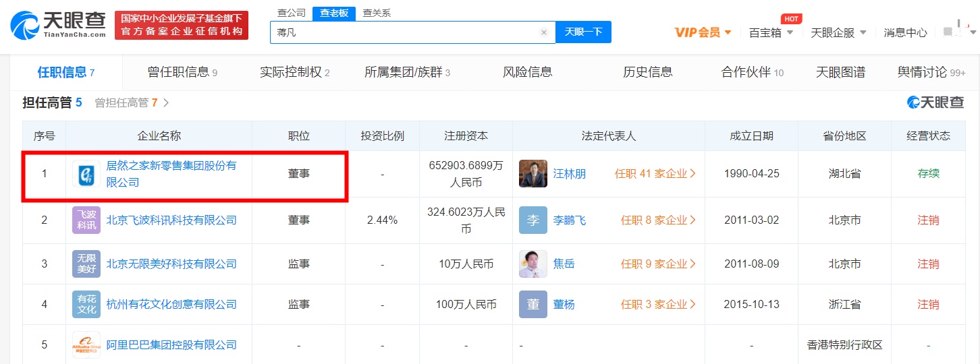Viewport: 980px width, 364px height.
Task: Click the 存续 status in row 1
Action: (x=928, y=174)
